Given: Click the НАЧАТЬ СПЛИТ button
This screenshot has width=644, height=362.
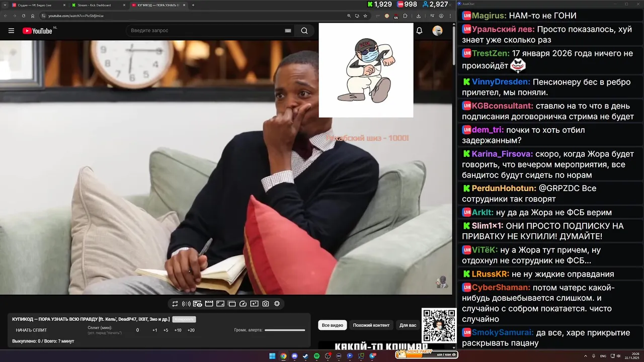Looking at the screenshot, I should 31,330.
